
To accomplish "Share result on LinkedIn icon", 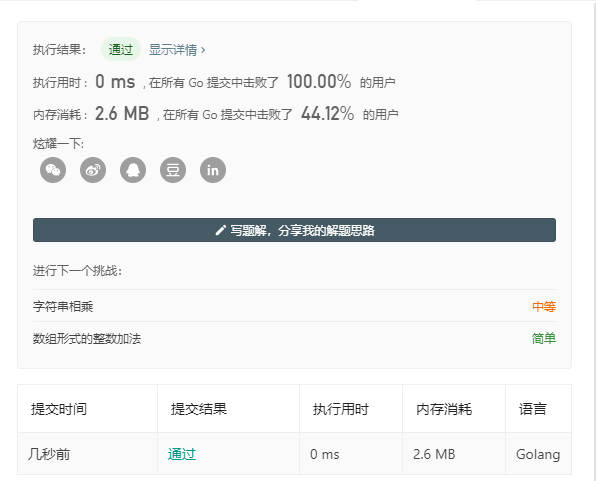I will click(213, 170).
